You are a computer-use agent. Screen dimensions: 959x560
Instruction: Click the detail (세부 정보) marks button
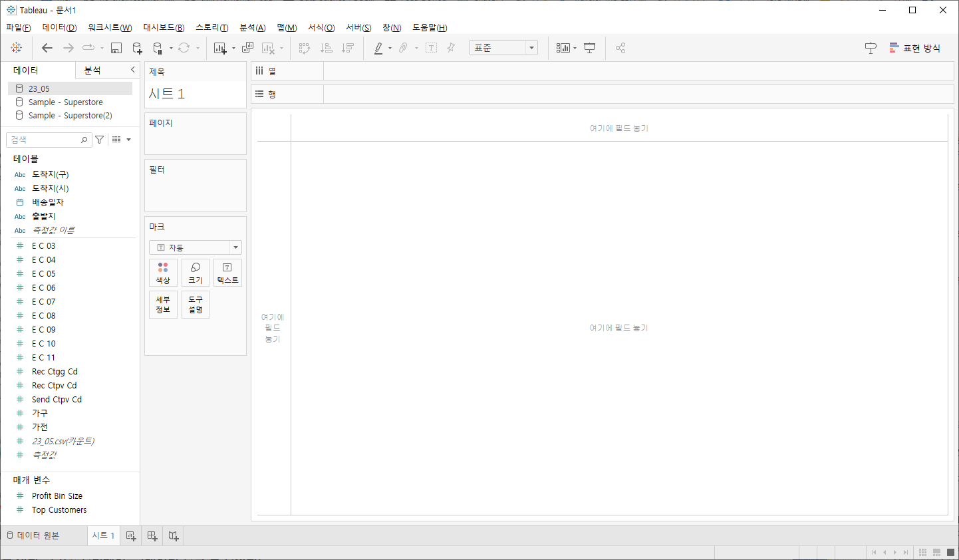pyautogui.click(x=163, y=305)
